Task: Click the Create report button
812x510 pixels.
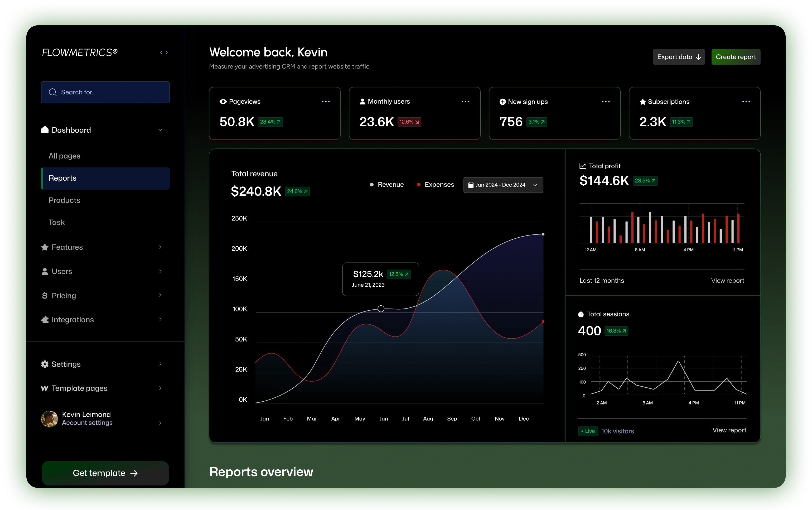Action: coord(736,57)
